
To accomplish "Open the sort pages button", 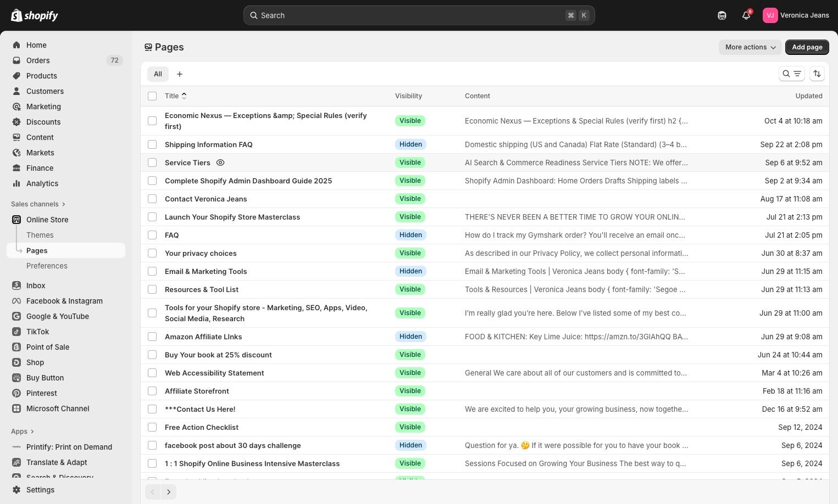I will (817, 74).
